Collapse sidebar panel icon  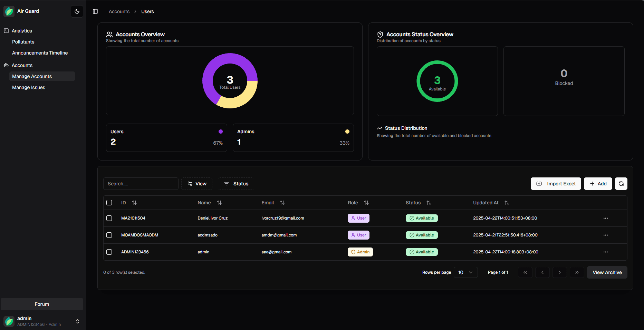[x=95, y=11]
